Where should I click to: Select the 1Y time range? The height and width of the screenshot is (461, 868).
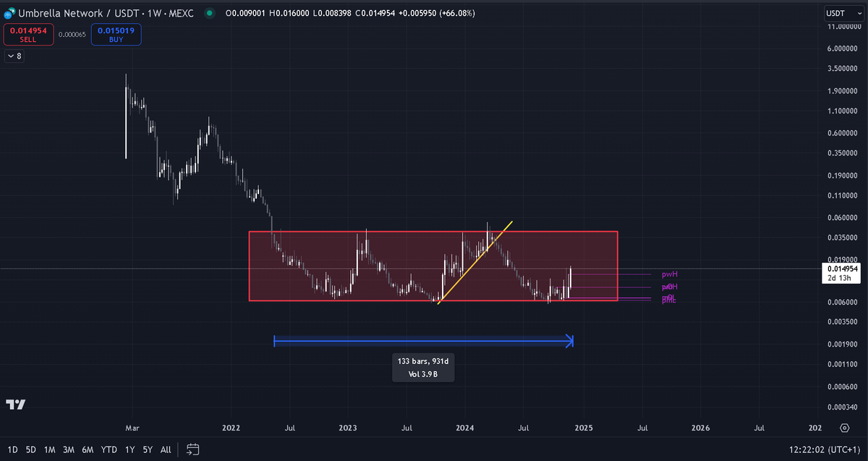click(130, 449)
